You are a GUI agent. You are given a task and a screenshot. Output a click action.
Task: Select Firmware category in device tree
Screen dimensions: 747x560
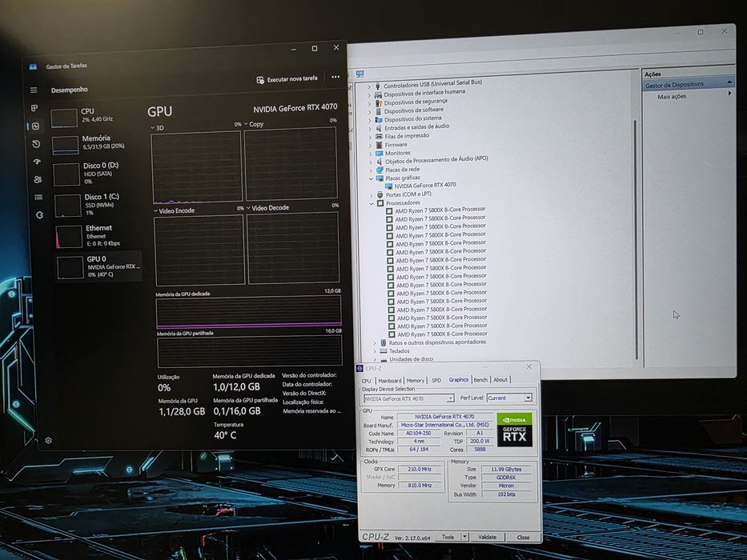[396, 145]
